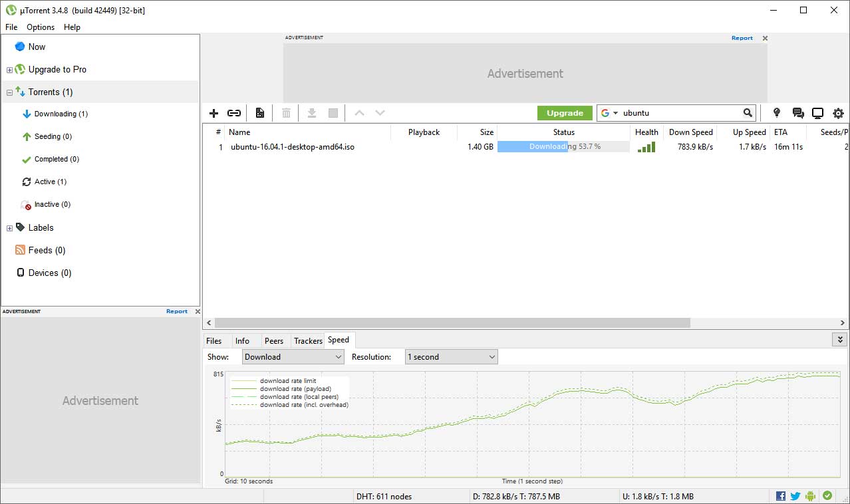Open the Help menu
This screenshot has width=850, height=504.
72,27
